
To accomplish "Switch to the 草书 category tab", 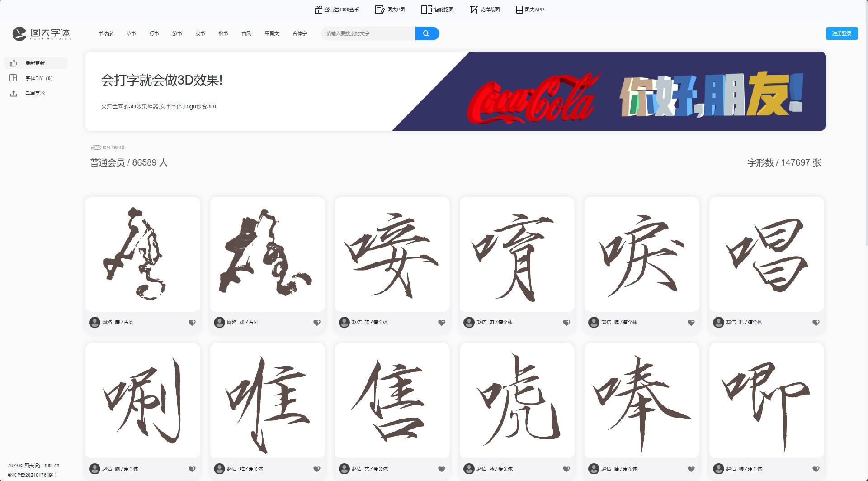I will pyautogui.click(x=131, y=33).
